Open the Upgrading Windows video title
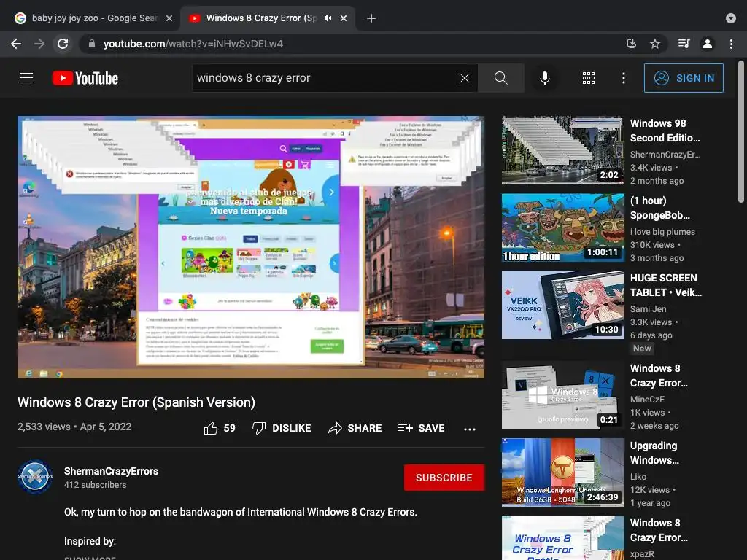747x560 pixels. pyautogui.click(x=654, y=453)
